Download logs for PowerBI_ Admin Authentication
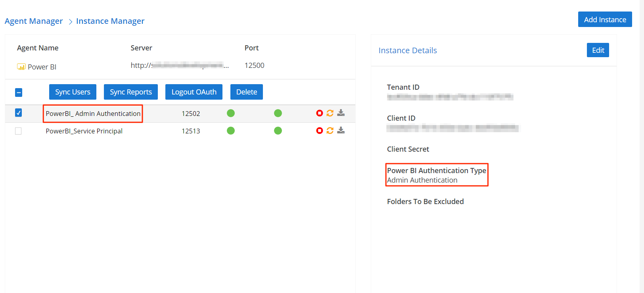Viewport: 644px width, 293px height. pyautogui.click(x=341, y=113)
